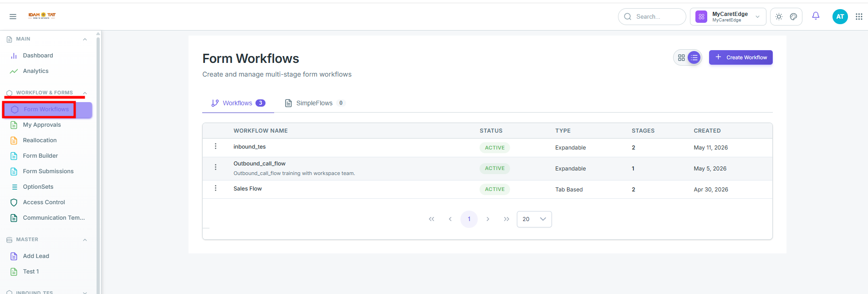Click the Add Lead document icon
This screenshot has height=294, width=868.
pos(14,256)
